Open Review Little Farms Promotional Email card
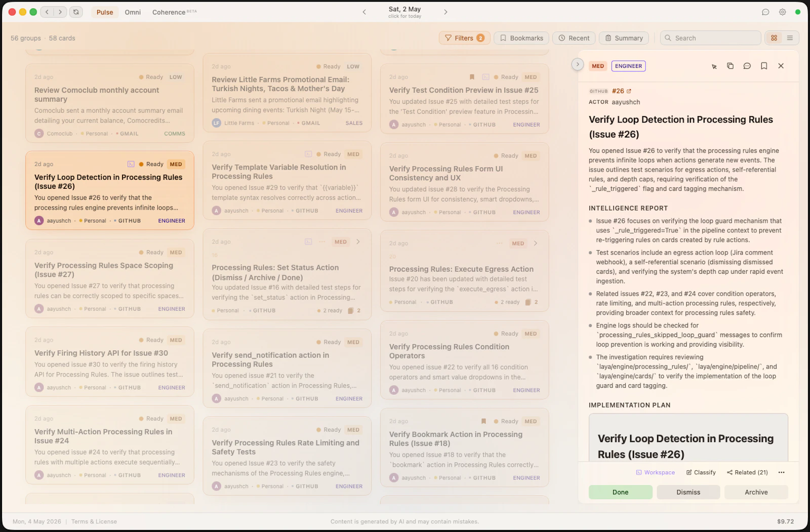 point(287,93)
